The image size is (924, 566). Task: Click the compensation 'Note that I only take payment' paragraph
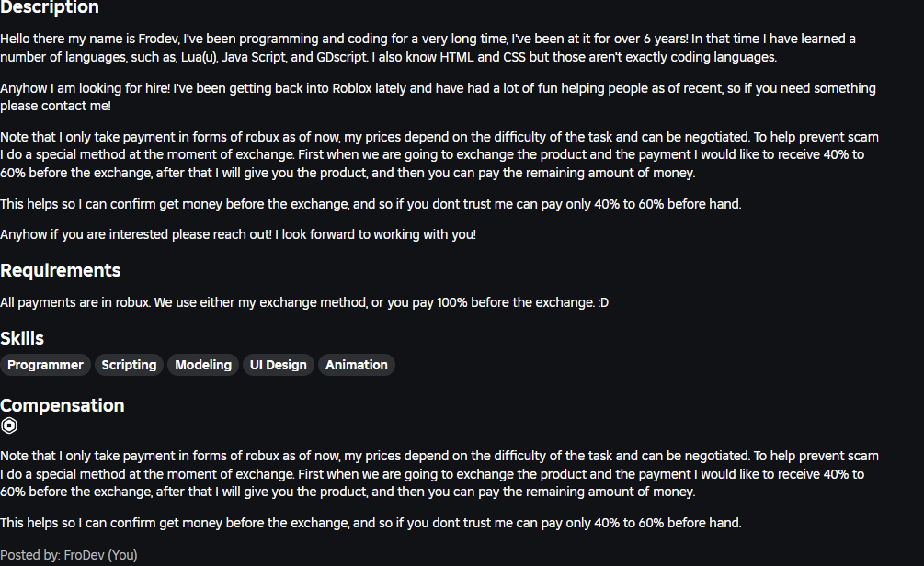click(x=439, y=473)
